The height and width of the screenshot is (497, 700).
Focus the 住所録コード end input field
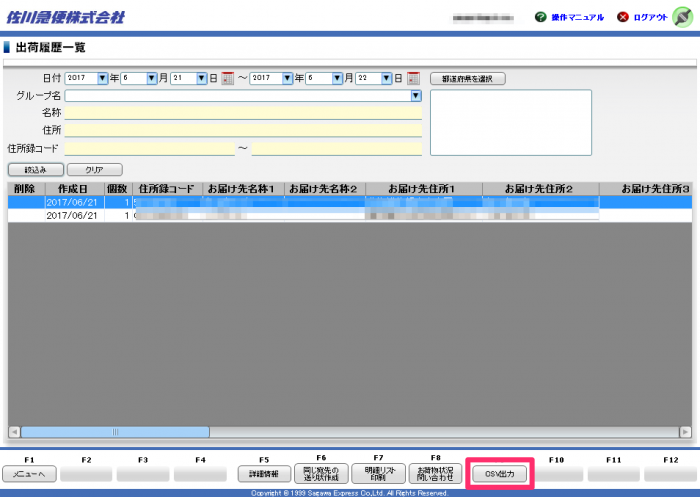pos(337,149)
